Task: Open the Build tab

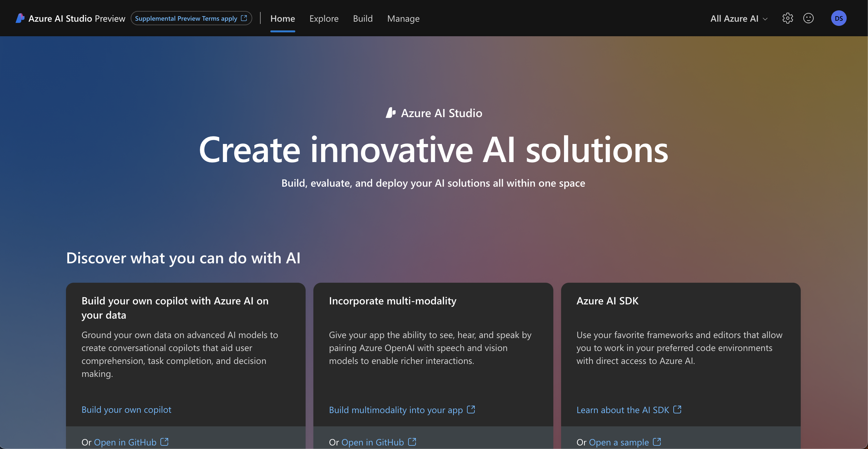Action: [363, 18]
